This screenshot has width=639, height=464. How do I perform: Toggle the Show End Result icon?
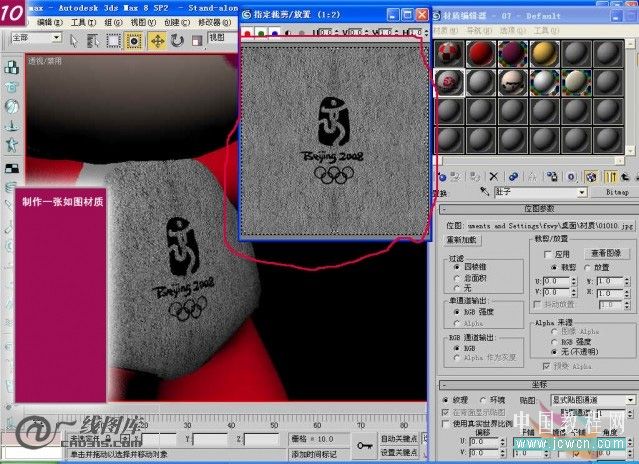[610, 177]
